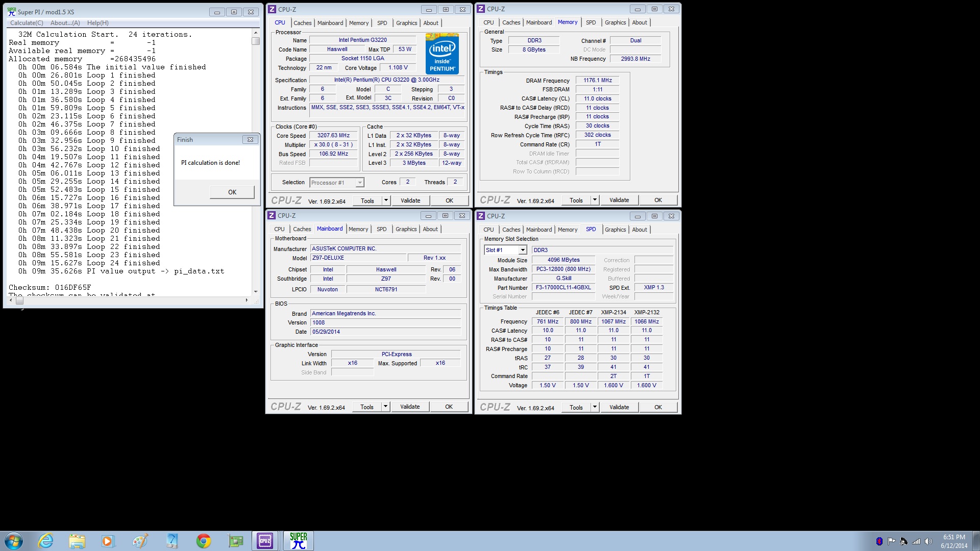This screenshot has width=980, height=551.
Task: Click the NB Frequency 2993.8 MHz value
Action: coord(635,59)
